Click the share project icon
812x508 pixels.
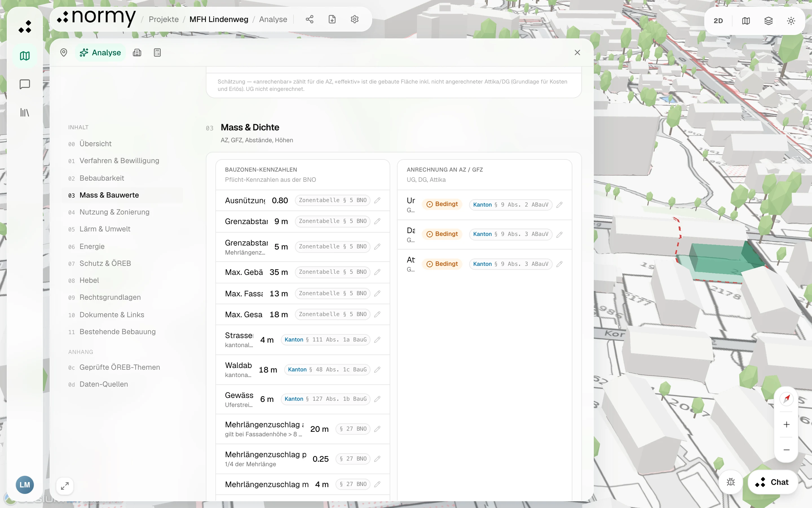(x=309, y=19)
